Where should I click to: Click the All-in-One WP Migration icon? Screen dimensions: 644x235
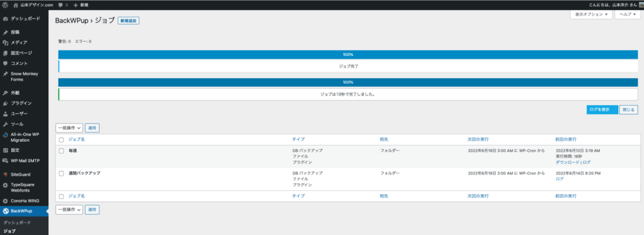click(x=5, y=135)
